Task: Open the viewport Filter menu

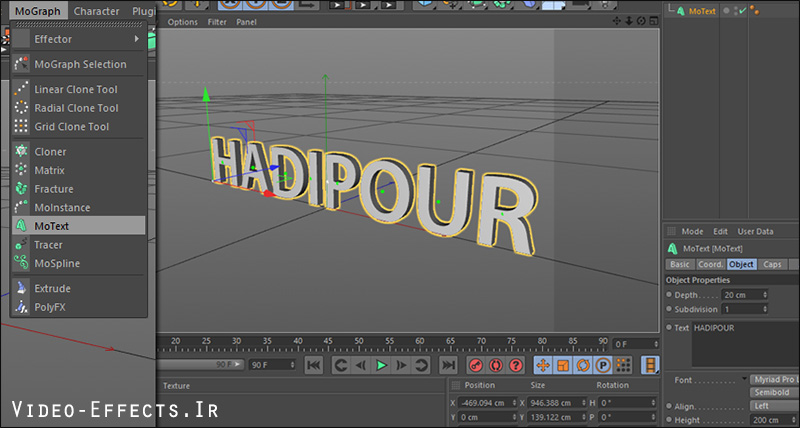Action: click(x=217, y=22)
